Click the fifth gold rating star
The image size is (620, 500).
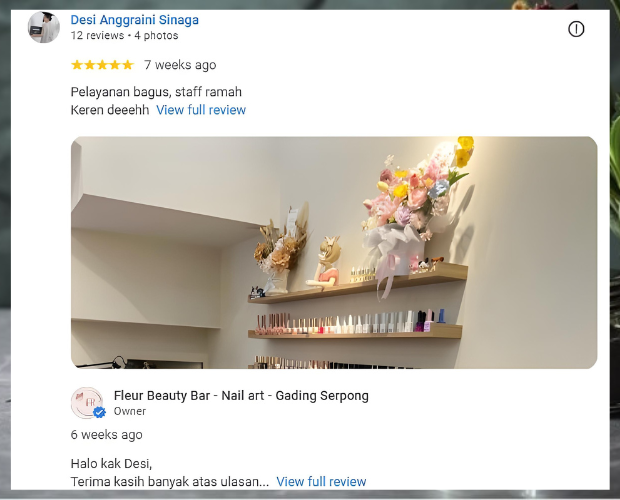click(127, 65)
